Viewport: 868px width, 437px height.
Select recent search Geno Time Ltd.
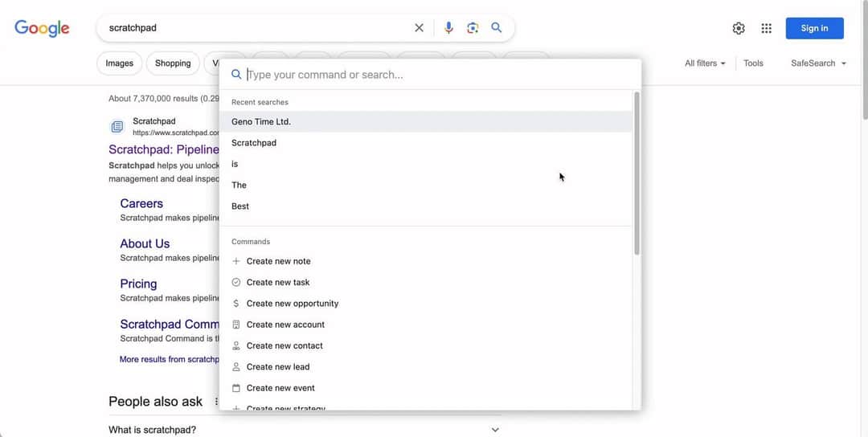click(x=426, y=121)
